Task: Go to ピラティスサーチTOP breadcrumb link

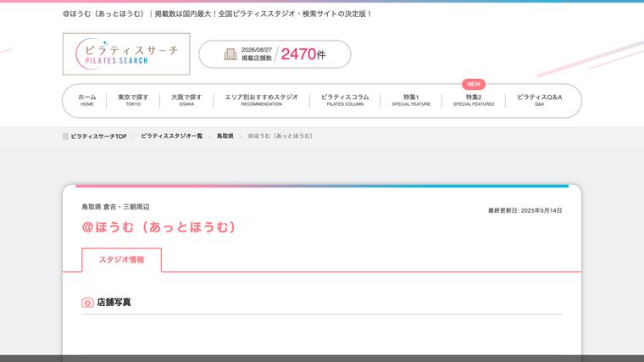Action: [98, 136]
